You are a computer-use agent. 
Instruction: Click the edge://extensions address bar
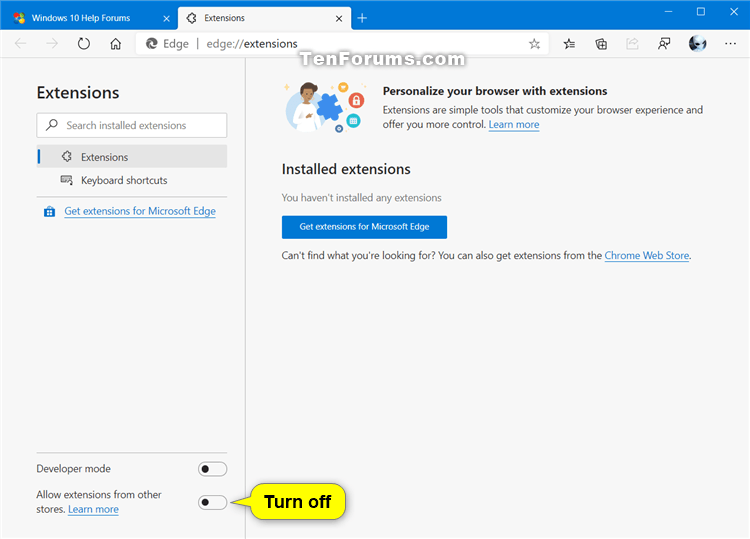click(x=342, y=44)
